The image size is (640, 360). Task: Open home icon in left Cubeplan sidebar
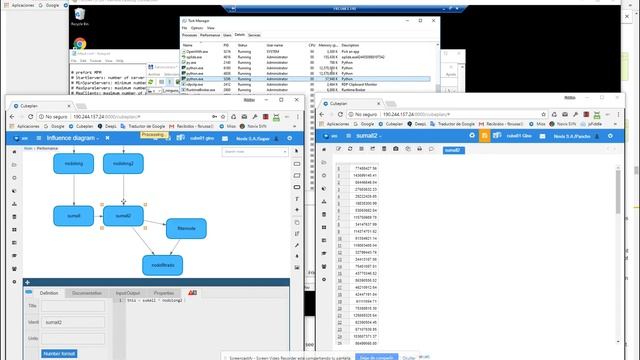[x=14, y=152]
